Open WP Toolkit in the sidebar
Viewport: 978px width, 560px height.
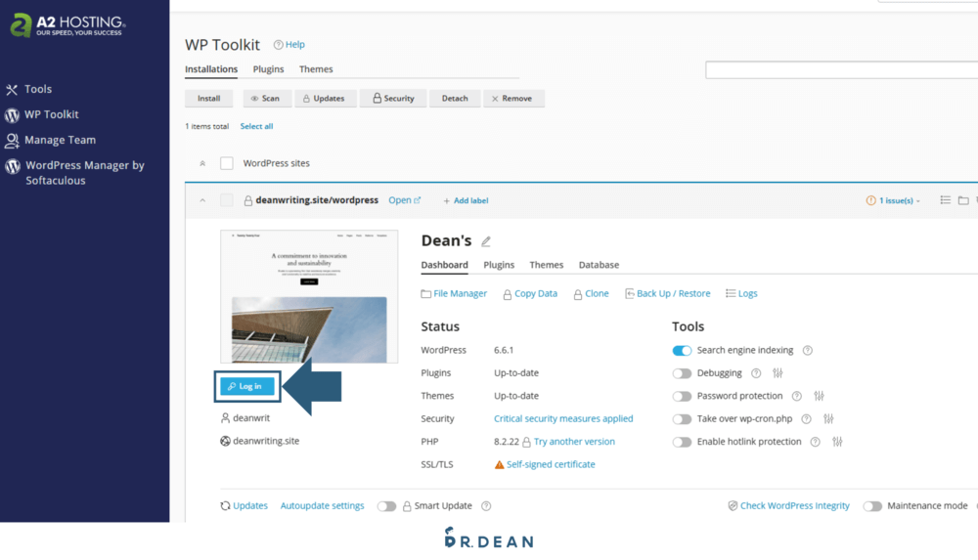pos(42,114)
